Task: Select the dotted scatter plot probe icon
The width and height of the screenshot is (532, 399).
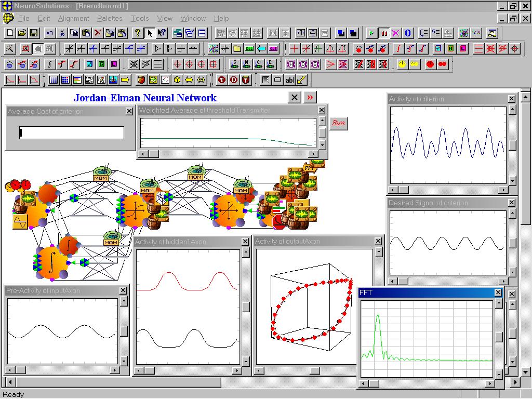Action: [x=165, y=79]
